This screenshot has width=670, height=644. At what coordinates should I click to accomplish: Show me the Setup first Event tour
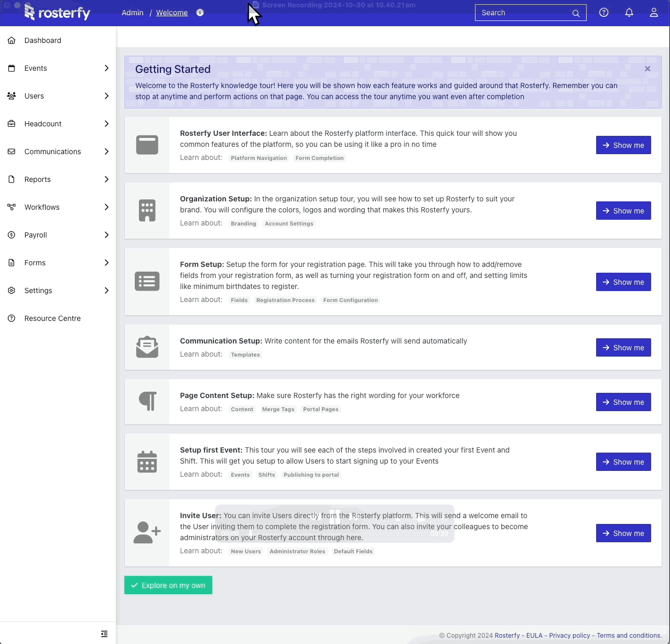coord(623,462)
